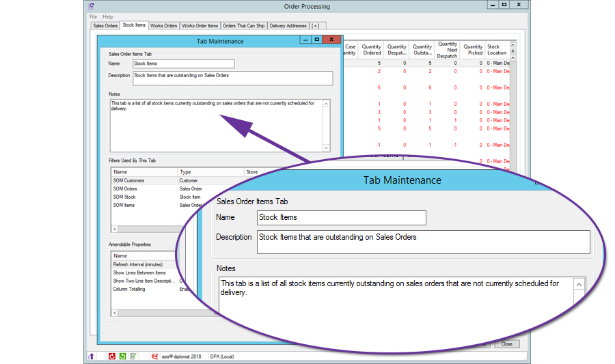Image resolution: width=615 pixels, height=364 pixels.
Task: Minimize the Tab Maintenance window
Action: click(305, 40)
